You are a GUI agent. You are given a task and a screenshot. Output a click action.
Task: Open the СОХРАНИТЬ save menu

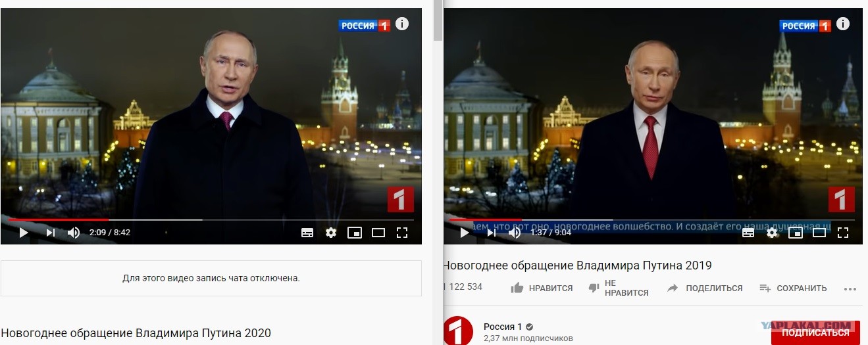click(x=793, y=288)
